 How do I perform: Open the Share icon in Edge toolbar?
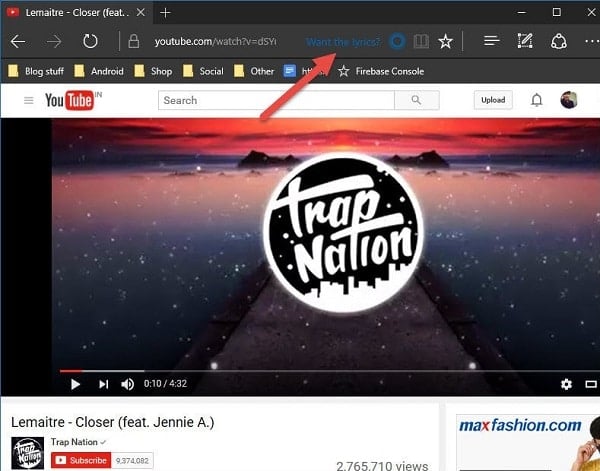(559, 41)
